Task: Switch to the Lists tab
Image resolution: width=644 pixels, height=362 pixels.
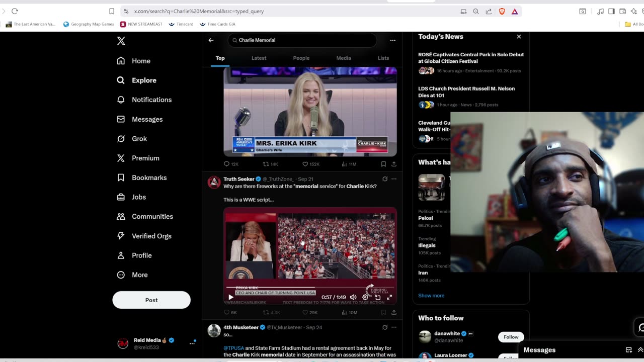Action: [x=383, y=58]
